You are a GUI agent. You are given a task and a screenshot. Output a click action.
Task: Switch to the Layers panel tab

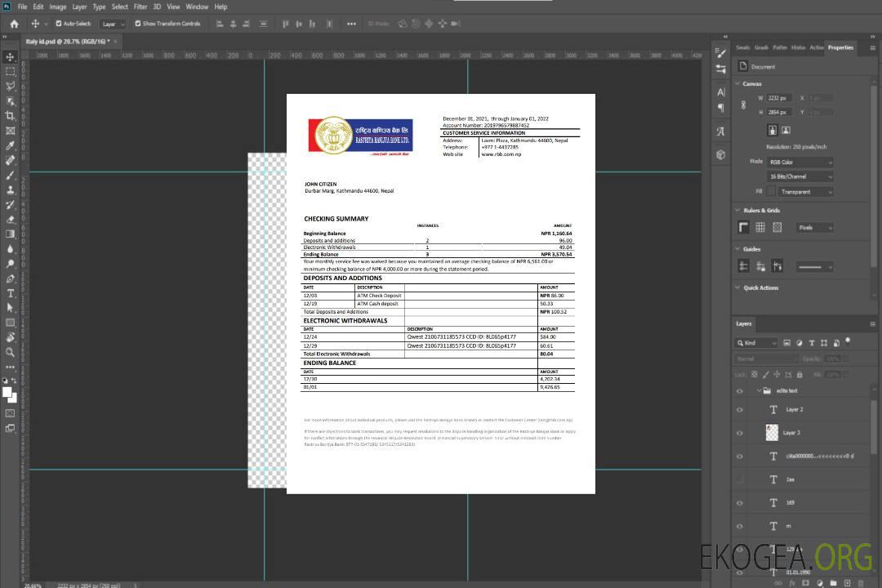click(x=743, y=323)
